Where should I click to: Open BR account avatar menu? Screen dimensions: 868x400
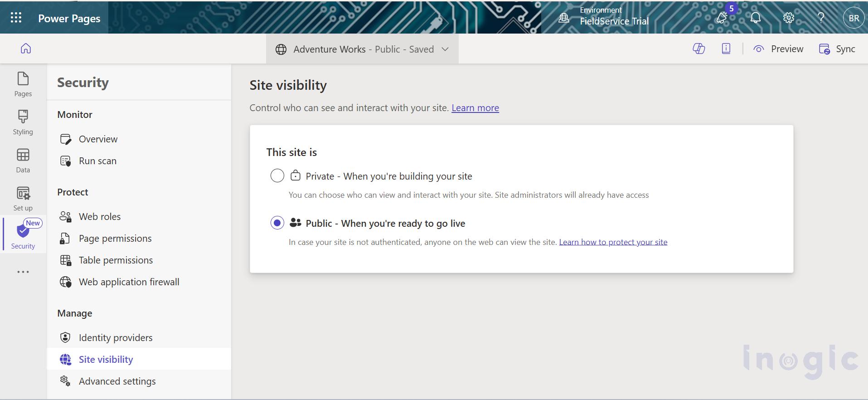[854, 18]
